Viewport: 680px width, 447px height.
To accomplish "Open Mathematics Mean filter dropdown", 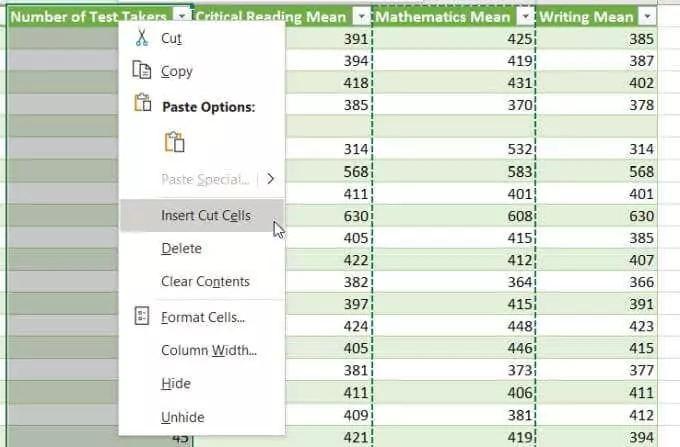I will pos(525,16).
